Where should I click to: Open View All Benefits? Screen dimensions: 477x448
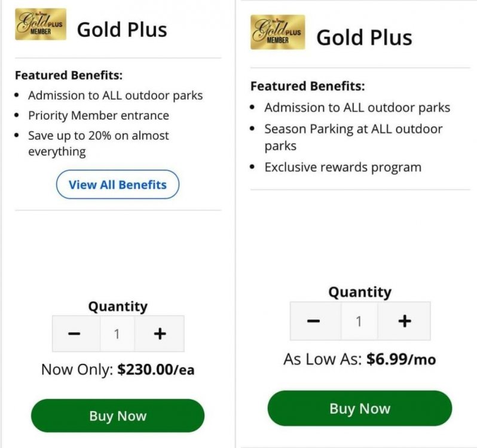coord(117,185)
